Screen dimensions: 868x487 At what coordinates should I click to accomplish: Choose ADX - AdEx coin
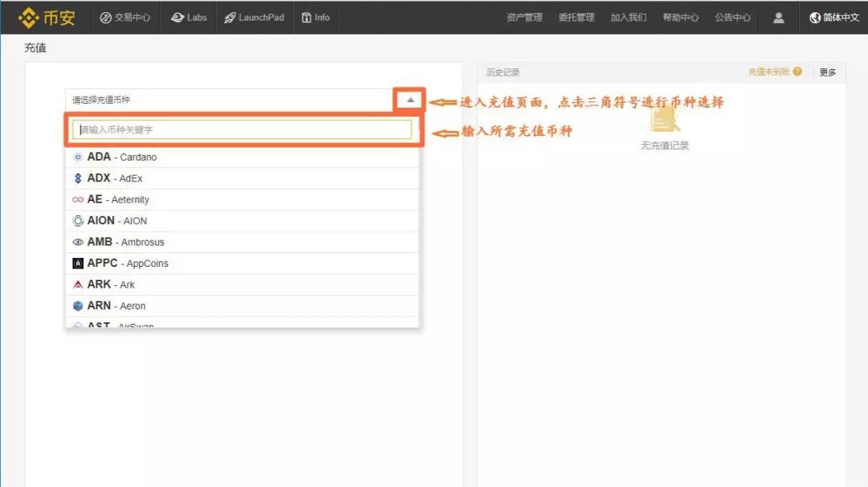[242, 178]
